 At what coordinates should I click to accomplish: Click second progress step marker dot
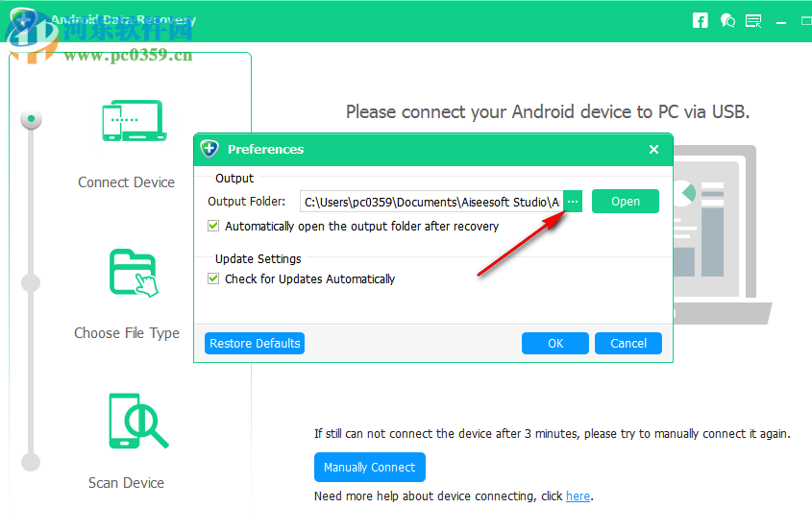tap(31, 283)
